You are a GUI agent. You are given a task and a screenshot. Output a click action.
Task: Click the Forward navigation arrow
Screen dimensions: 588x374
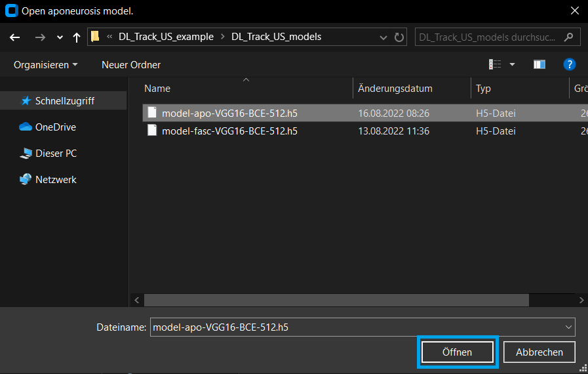click(x=40, y=37)
